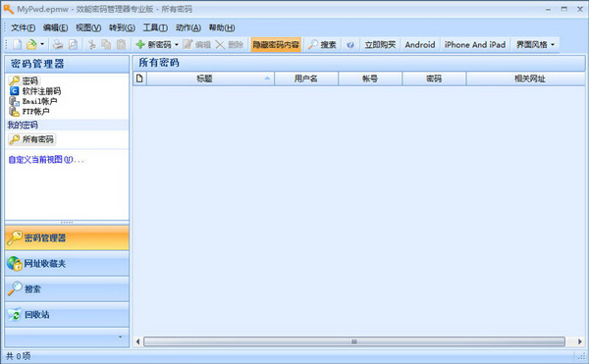Viewport: 589px width, 364px height.
Task: Open the 界面风格 dropdown
Action: coord(535,45)
